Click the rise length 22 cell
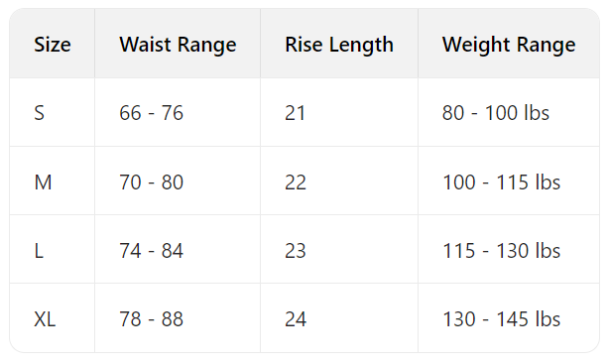 tap(339, 182)
